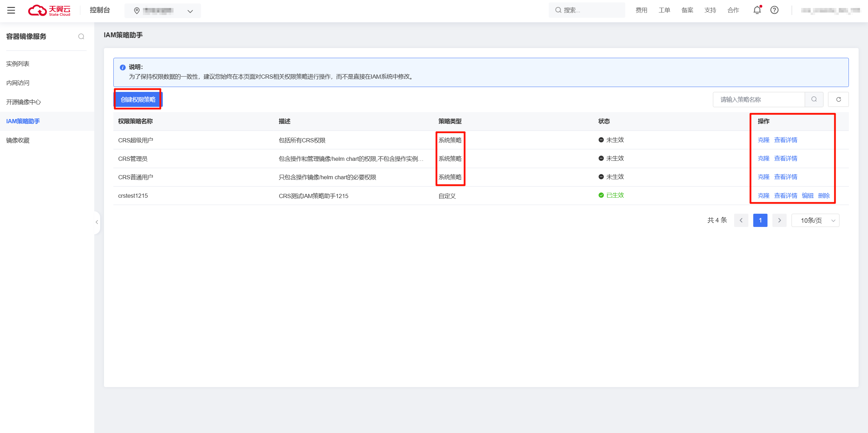This screenshot has width=868, height=433.
Task: Open 实例列表 in the sidebar
Action: 18,64
